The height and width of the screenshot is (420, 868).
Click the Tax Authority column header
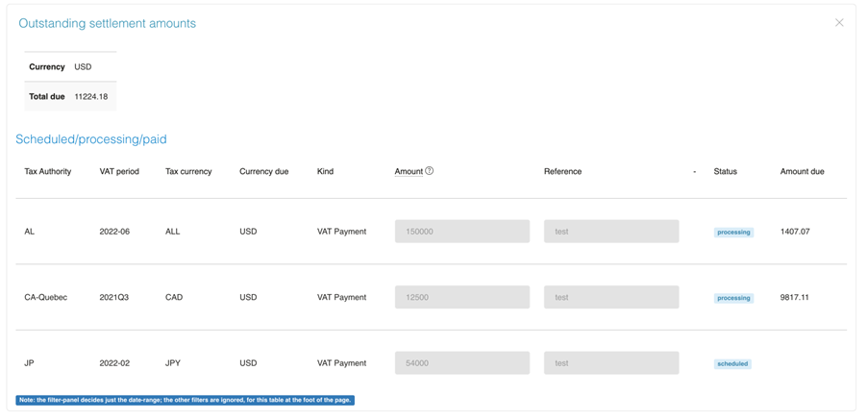pyautogui.click(x=48, y=171)
